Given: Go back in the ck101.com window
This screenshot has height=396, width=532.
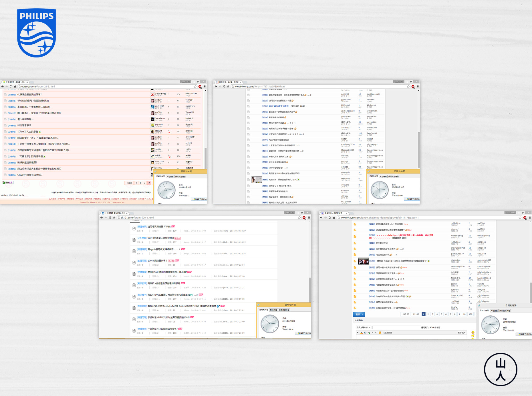Looking at the screenshot, I should tap(102, 218).
